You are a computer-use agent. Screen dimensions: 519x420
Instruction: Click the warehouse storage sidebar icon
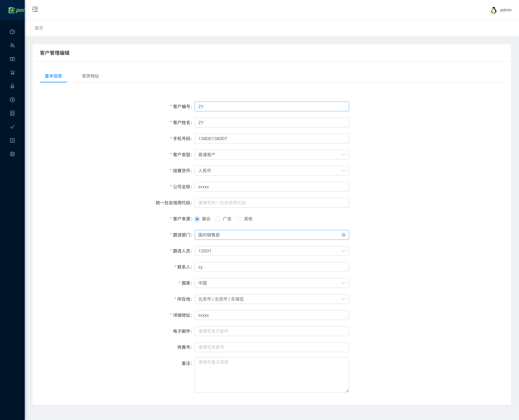pyautogui.click(x=12, y=113)
